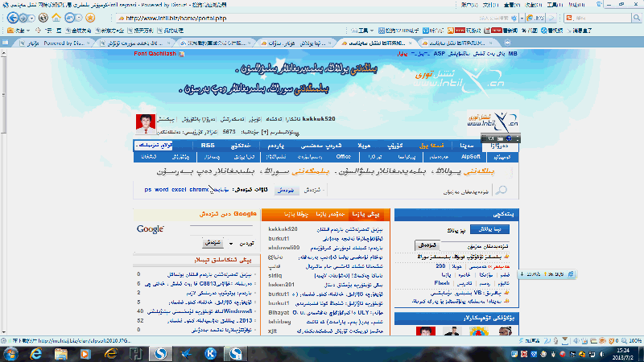Click the Intil site logo image
Image resolution: width=644 pixels, height=362 pixels.
point(493,121)
